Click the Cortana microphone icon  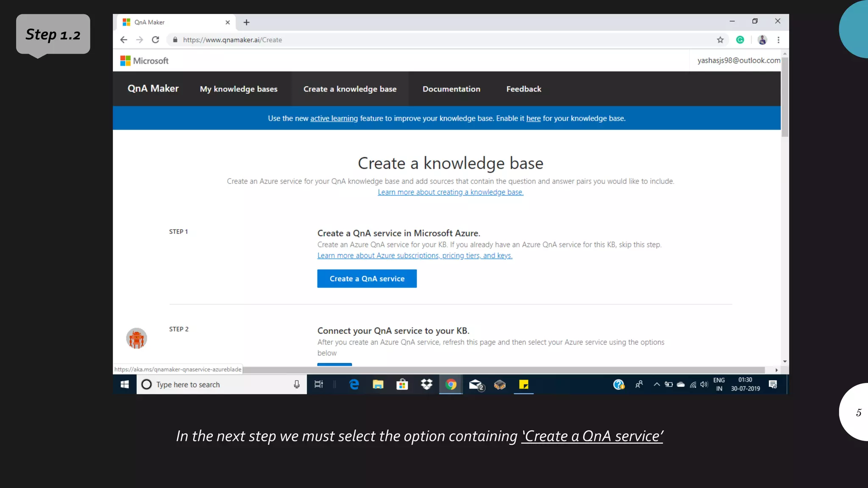297,385
